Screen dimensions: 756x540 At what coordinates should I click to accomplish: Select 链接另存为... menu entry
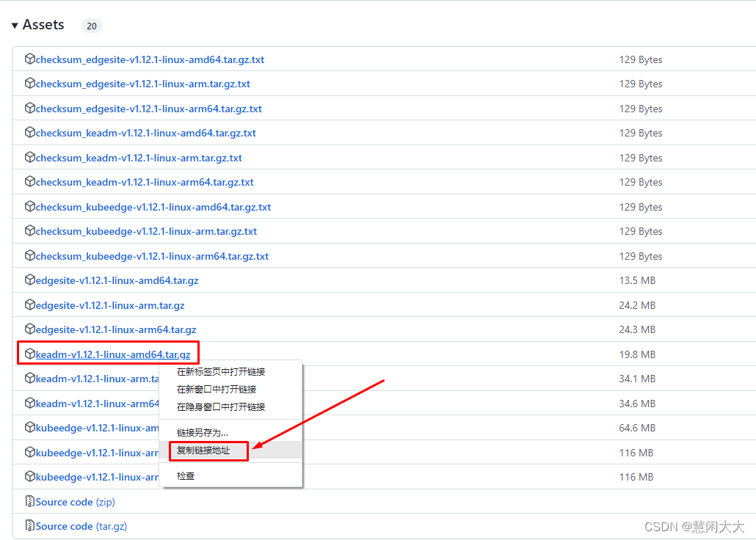coord(230,432)
